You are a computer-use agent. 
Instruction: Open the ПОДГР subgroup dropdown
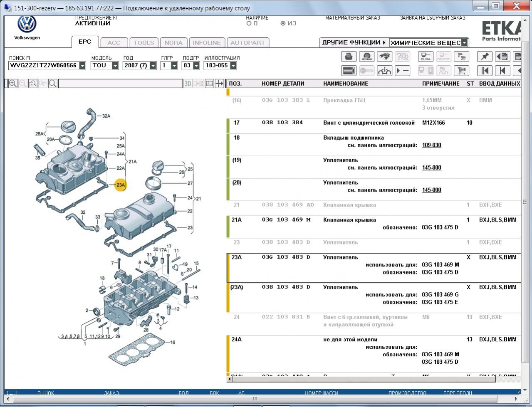click(x=196, y=66)
